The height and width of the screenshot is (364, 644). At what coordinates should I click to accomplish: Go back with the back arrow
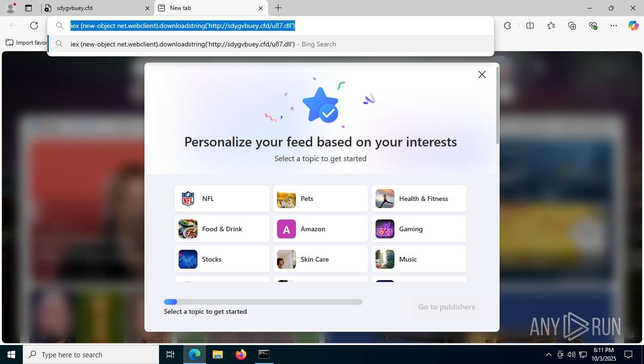pos(13,26)
